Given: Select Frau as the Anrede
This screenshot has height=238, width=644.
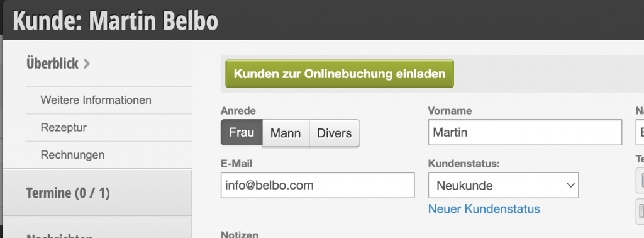Looking at the screenshot, I should coord(241,133).
